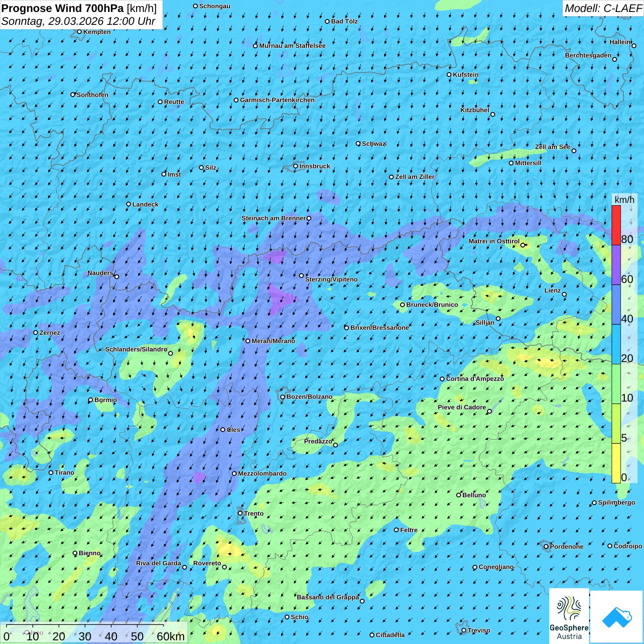Image resolution: width=644 pixels, height=644 pixels.
Task: Click the Landeck city label
Action: point(145,204)
